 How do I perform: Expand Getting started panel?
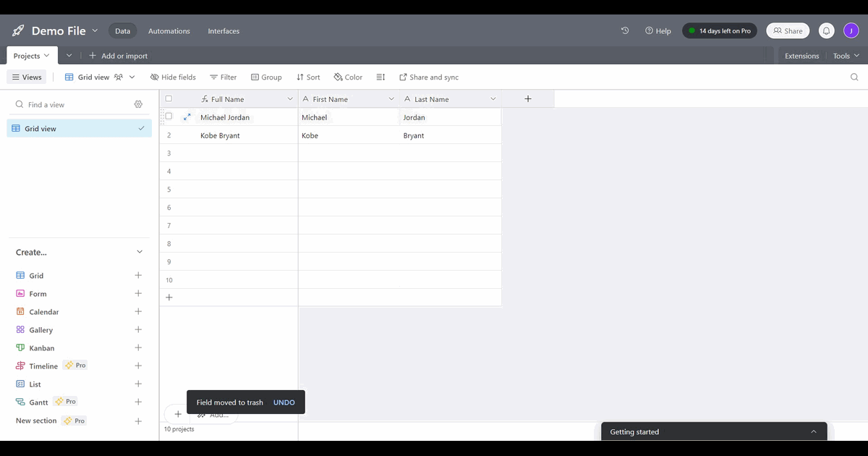click(x=814, y=431)
